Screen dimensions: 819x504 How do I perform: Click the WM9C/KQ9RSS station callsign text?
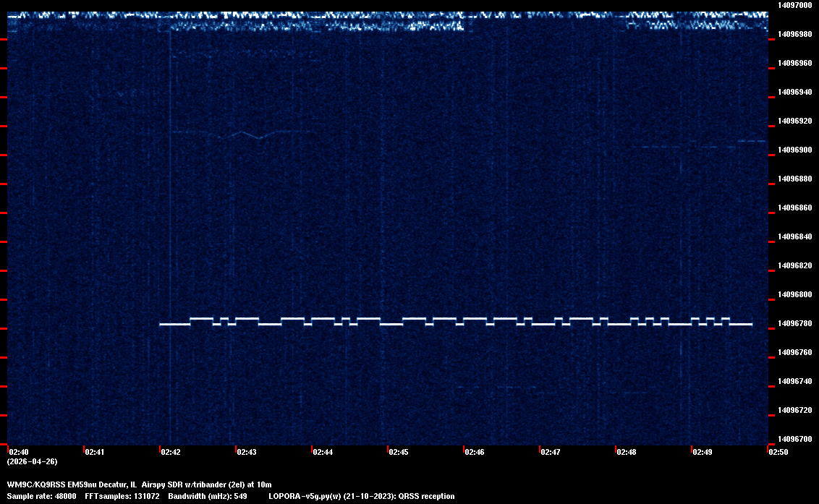[x=36, y=484]
